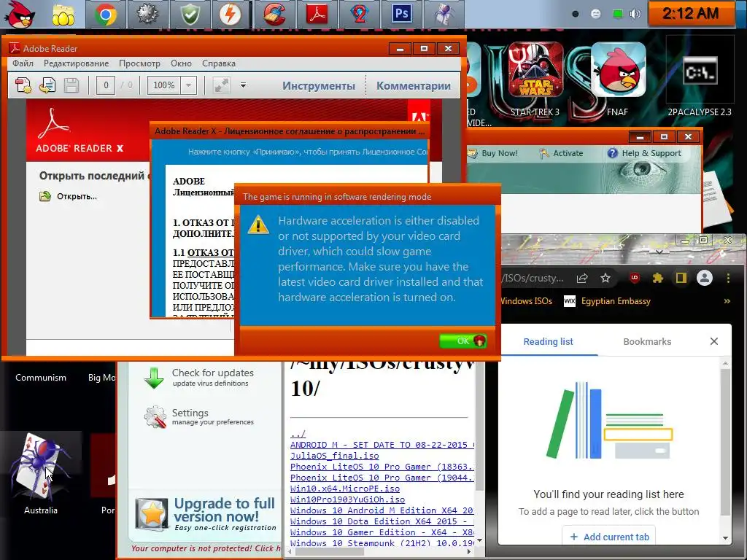Viewport: 747px width, 560px height.
Task: Open Help & Support
Action: coord(645,153)
